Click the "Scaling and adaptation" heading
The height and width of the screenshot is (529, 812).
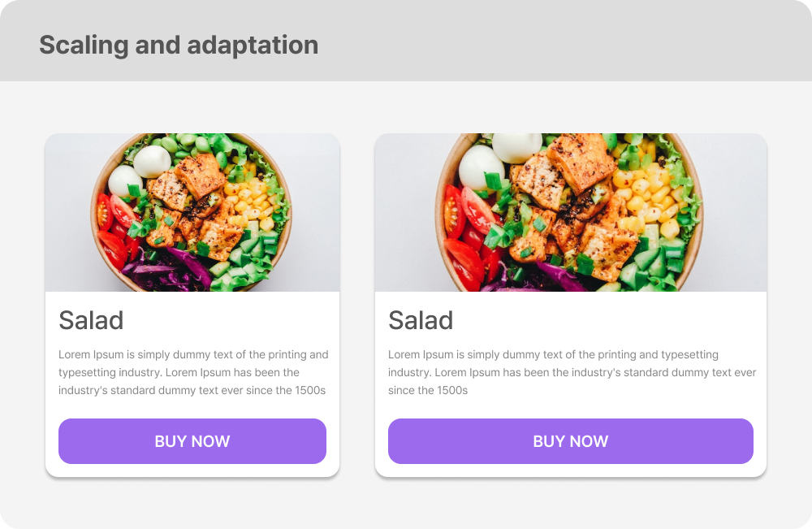coord(179,45)
